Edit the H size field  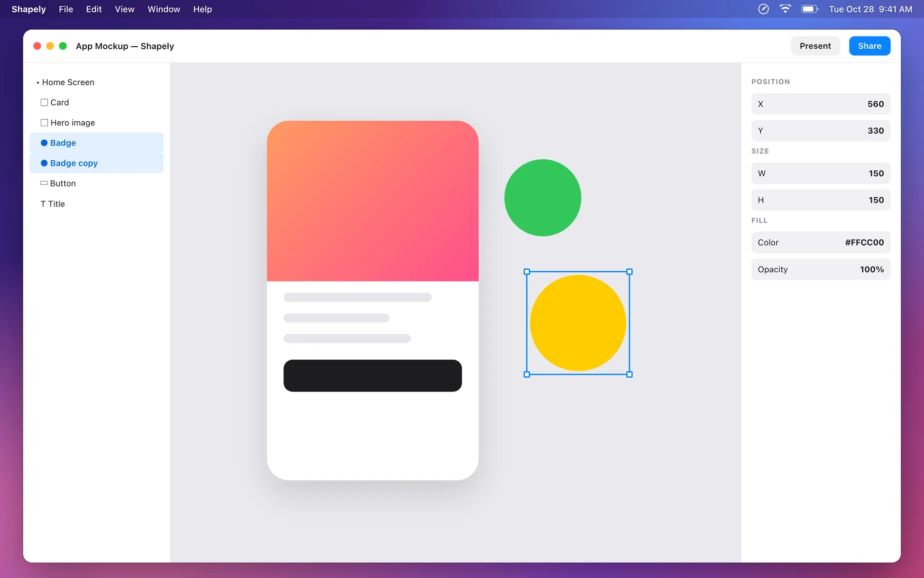[821, 200]
